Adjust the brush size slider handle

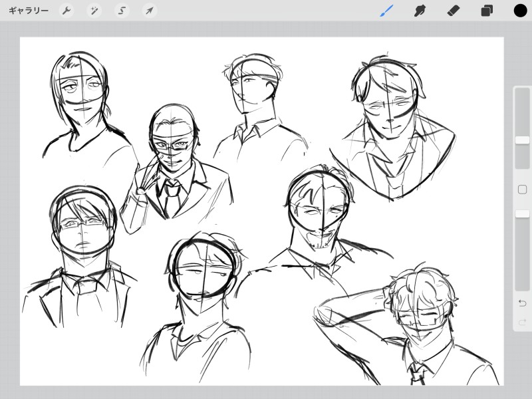pos(522,140)
